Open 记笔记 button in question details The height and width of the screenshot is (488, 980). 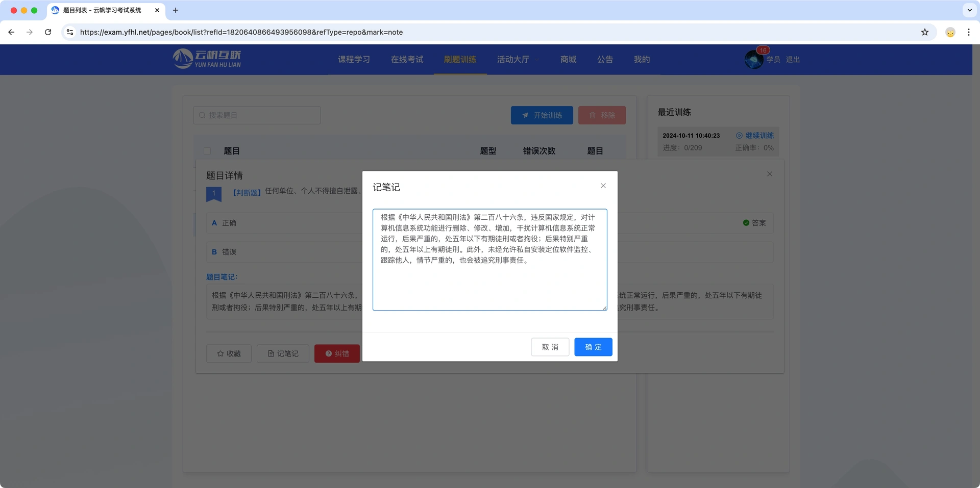pos(283,353)
